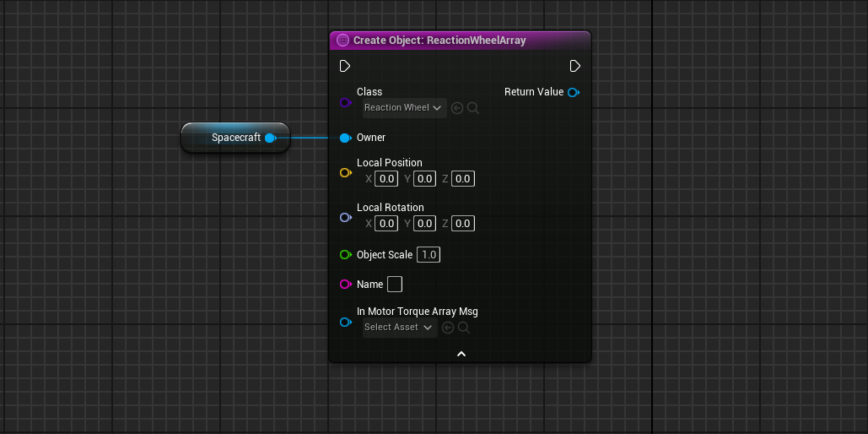Click the green Object Scale pin
Image resolution: width=868 pixels, height=434 pixels.
click(344, 255)
